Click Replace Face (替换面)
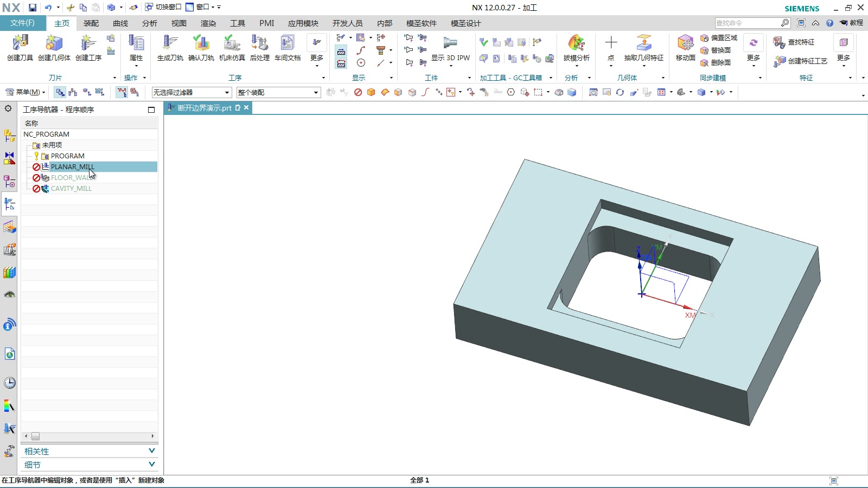Viewport: 868px width, 488px height. click(716, 50)
